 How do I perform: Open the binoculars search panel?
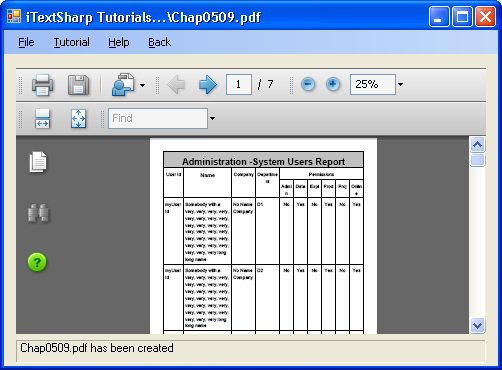tap(38, 213)
